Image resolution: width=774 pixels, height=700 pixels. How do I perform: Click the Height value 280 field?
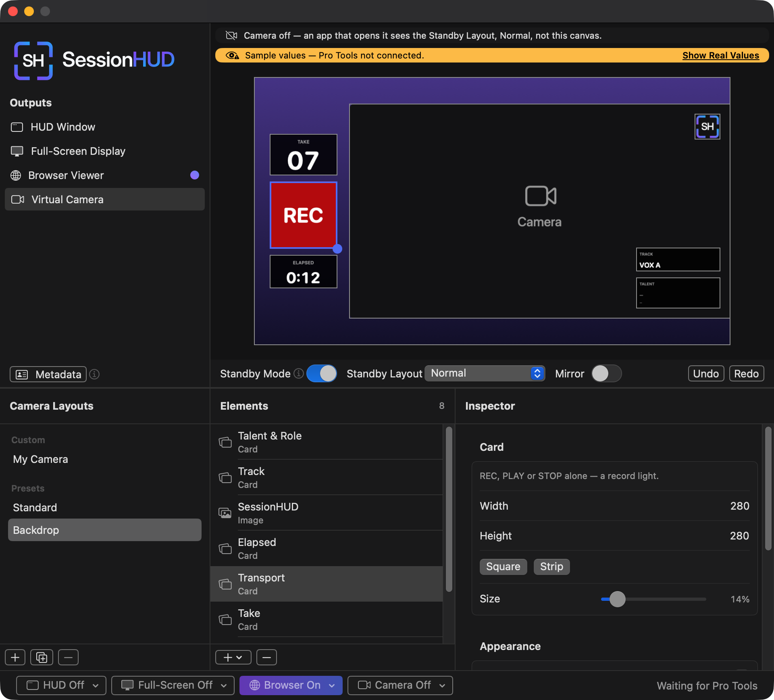tap(739, 536)
